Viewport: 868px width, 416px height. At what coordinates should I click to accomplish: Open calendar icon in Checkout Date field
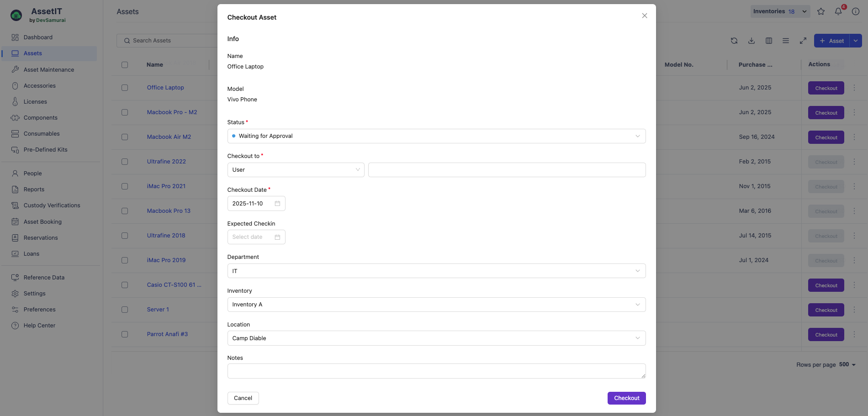(x=277, y=204)
